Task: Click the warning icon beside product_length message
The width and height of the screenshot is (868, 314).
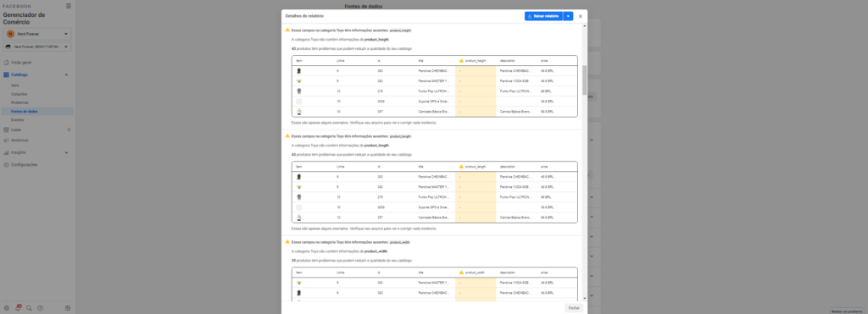Action: pyautogui.click(x=287, y=135)
